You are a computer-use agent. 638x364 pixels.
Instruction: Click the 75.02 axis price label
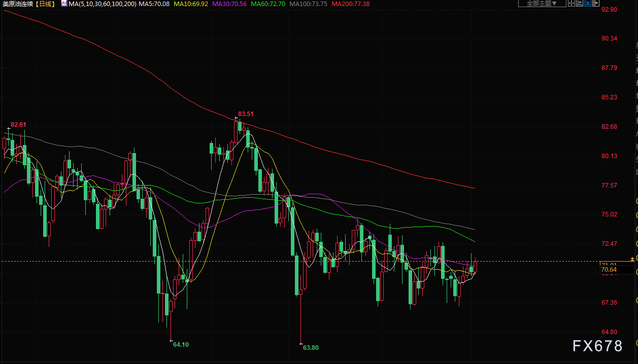[x=609, y=214]
